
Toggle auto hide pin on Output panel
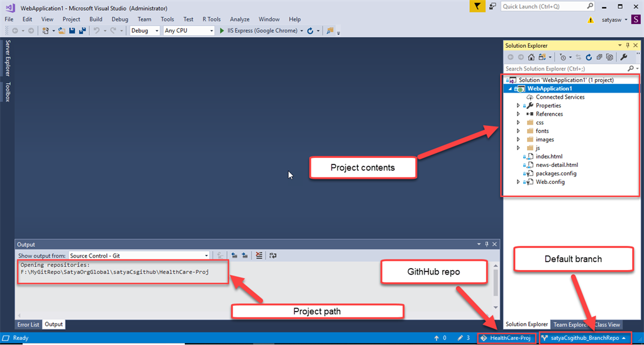(487, 244)
